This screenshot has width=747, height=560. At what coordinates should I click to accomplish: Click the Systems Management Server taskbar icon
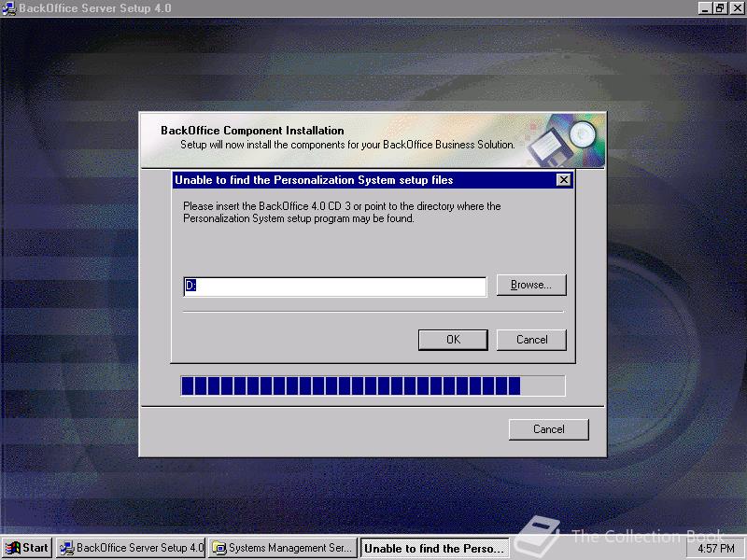(x=219, y=548)
